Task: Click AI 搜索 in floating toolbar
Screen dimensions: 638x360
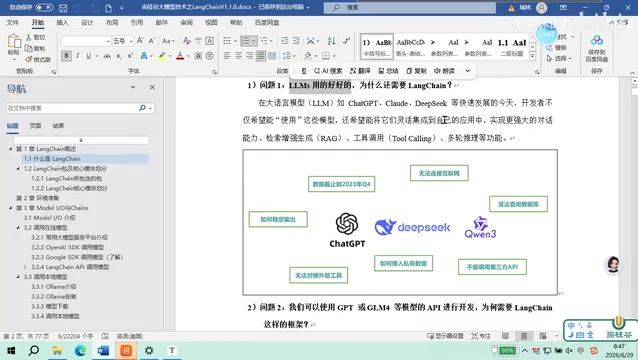Action: pyautogui.click(x=328, y=71)
